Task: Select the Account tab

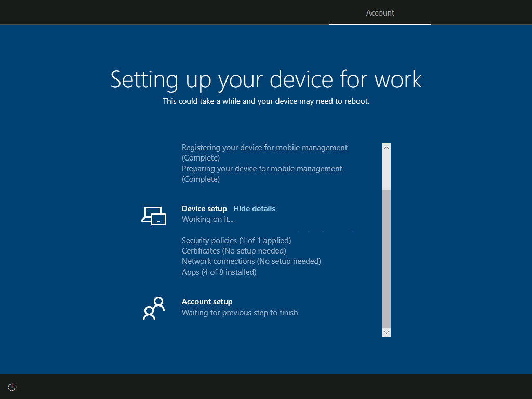Action: [380, 13]
